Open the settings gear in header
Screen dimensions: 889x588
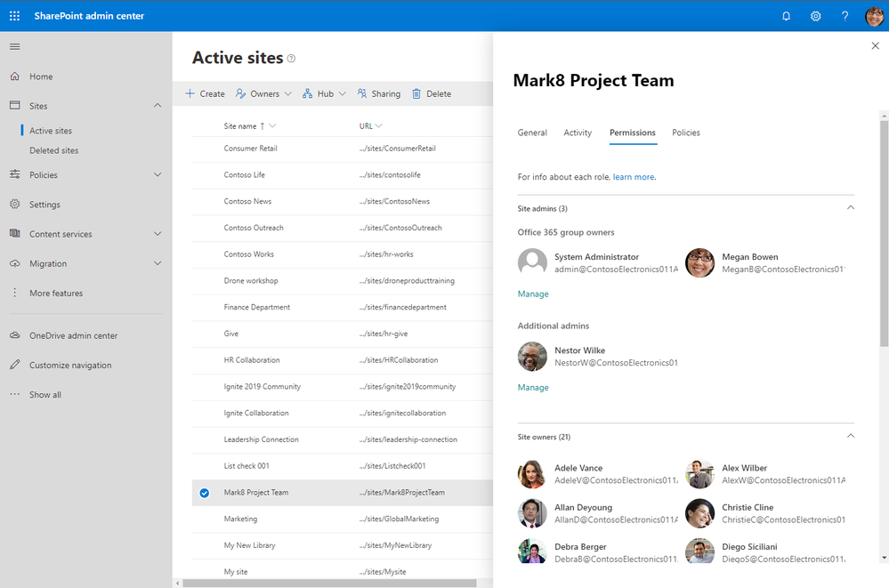[x=815, y=16]
